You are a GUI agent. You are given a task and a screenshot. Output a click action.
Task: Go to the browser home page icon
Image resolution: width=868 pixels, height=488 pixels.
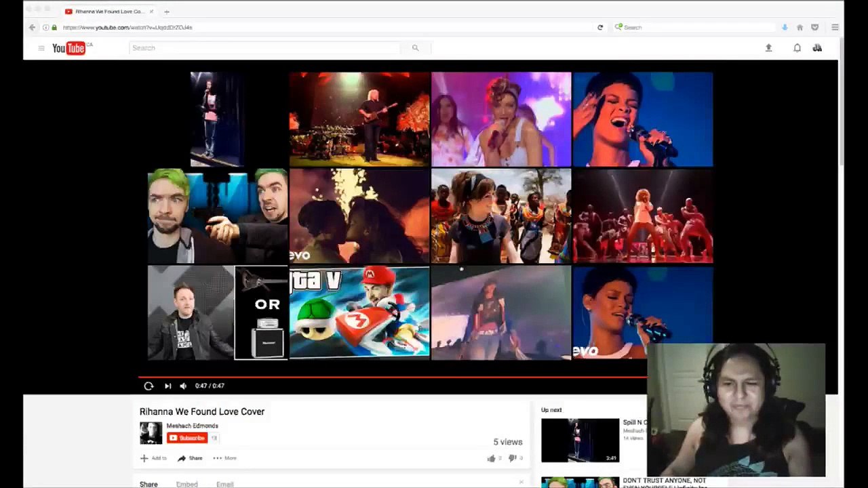800,28
